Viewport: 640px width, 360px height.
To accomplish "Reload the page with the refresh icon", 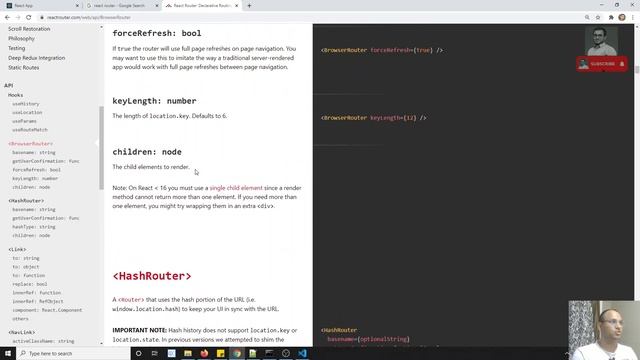I will pos(29,18).
